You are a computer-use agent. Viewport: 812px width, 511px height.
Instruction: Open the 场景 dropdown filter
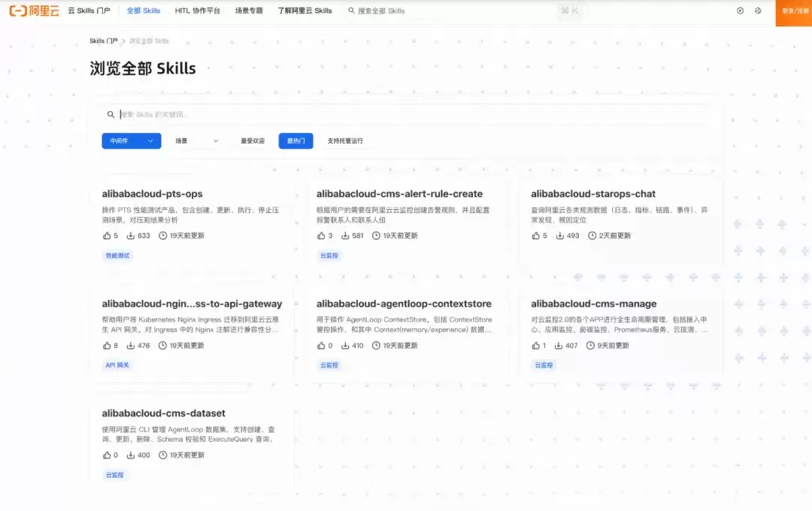[196, 141]
